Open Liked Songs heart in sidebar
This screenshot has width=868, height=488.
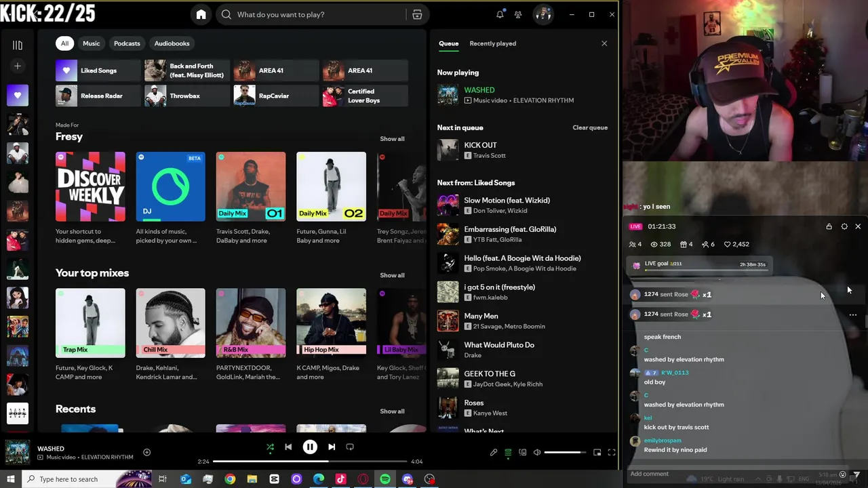coord(18,96)
